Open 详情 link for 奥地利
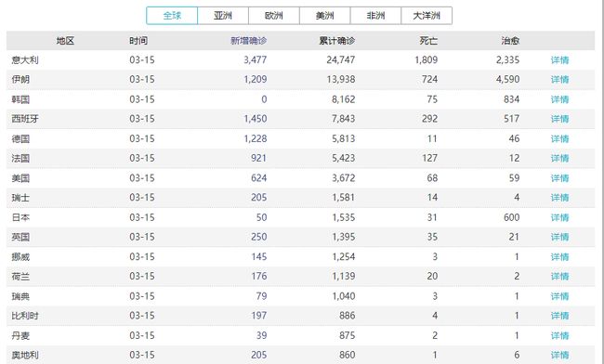This screenshot has height=364, width=604. point(559,355)
